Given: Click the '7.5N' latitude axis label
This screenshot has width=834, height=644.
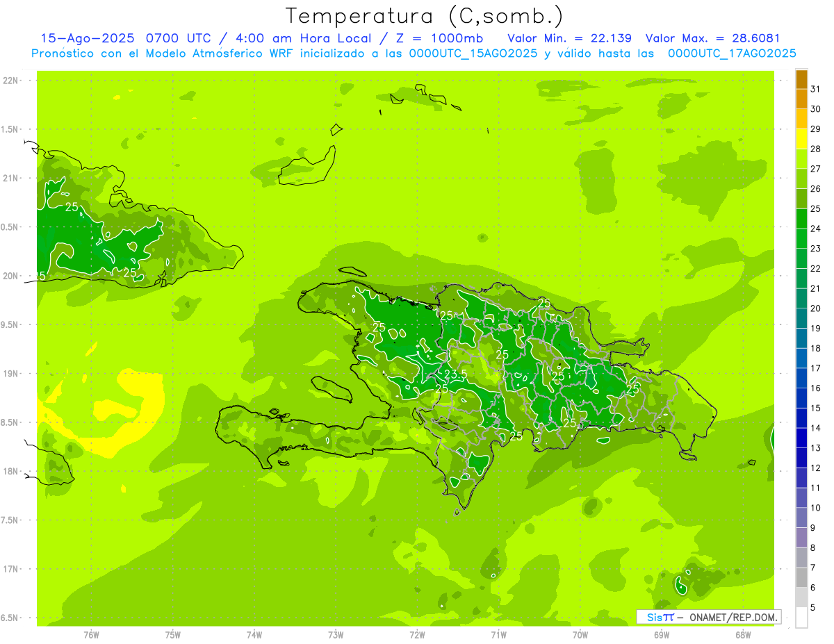Looking at the screenshot, I should [10, 521].
